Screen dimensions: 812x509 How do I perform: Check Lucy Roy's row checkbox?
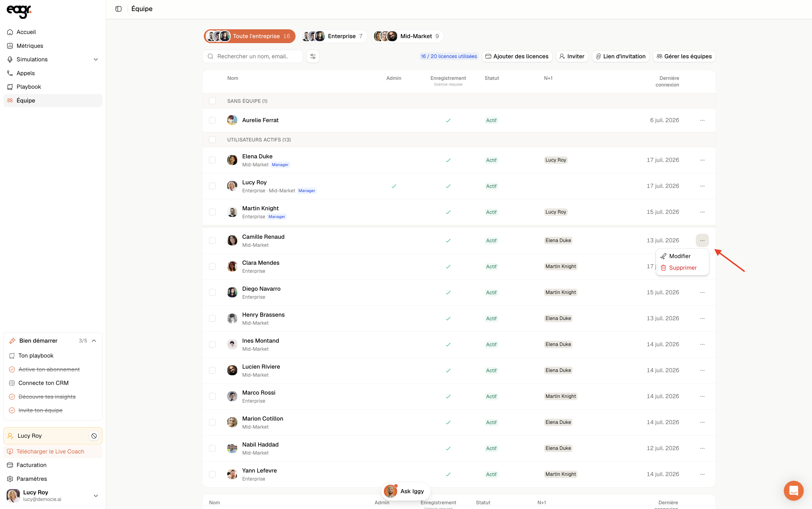coord(212,186)
